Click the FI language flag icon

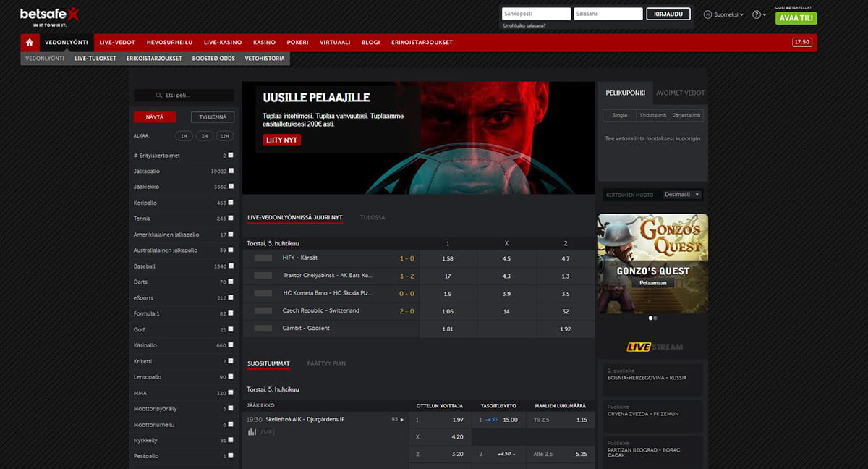click(707, 14)
